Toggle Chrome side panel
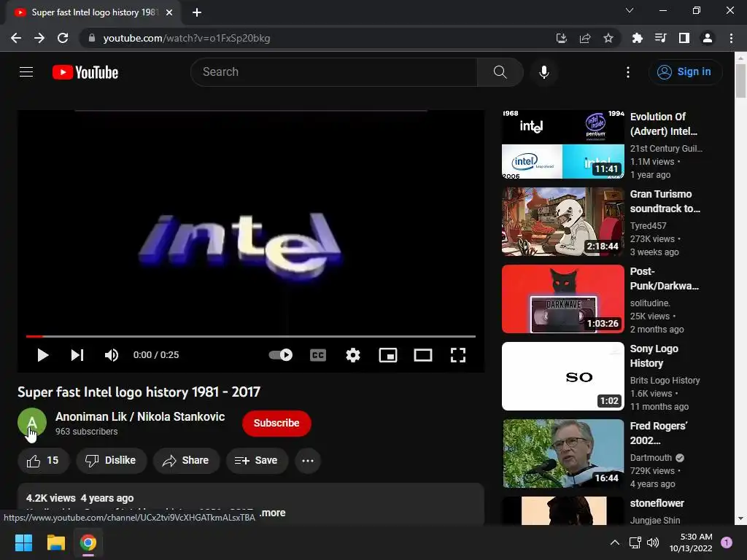The width and height of the screenshot is (747, 560). (x=684, y=38)
